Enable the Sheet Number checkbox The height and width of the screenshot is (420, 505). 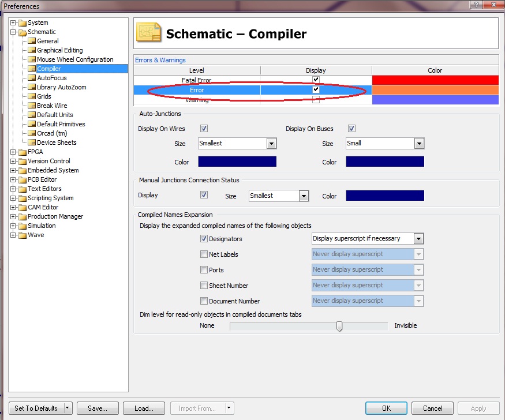coord(204,285)
